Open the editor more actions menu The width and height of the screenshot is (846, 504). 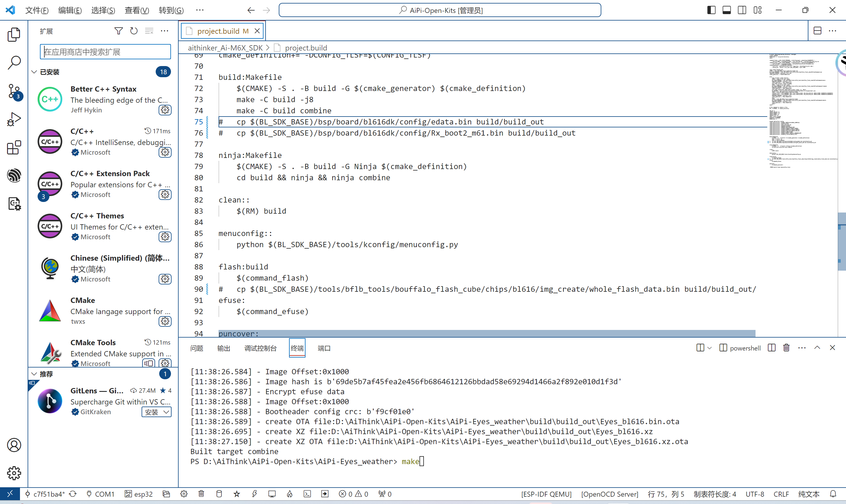[x=832, y=31]
